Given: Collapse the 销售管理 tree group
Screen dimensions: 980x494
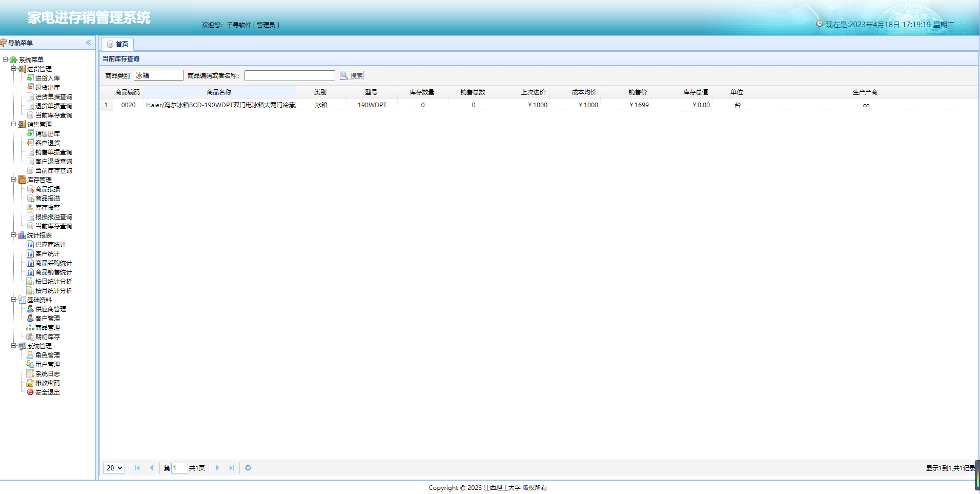Looking at the screenshot, I should pos(14,124).
